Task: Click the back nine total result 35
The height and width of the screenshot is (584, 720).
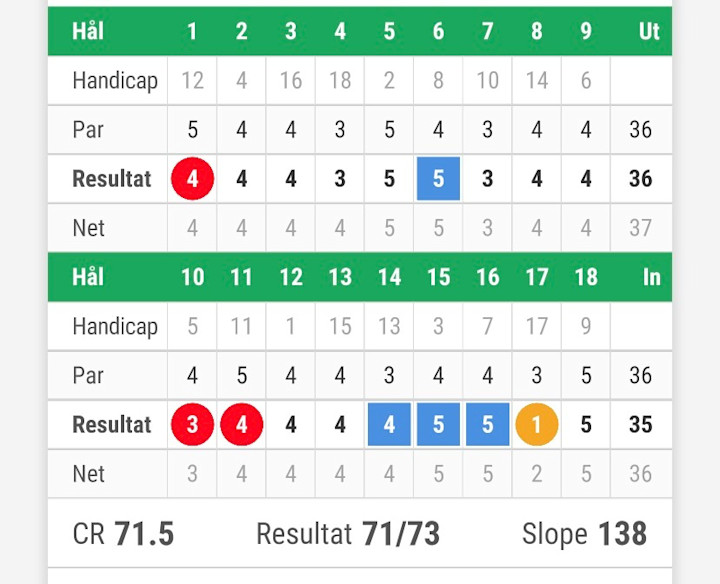Action: pos(641,425)
